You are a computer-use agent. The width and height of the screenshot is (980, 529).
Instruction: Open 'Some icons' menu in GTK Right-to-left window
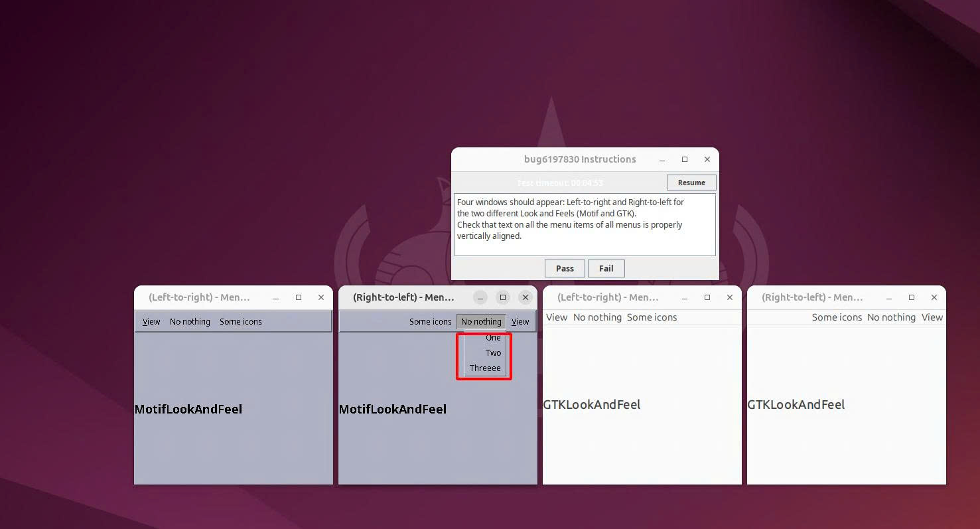click(x=837, y=317)
